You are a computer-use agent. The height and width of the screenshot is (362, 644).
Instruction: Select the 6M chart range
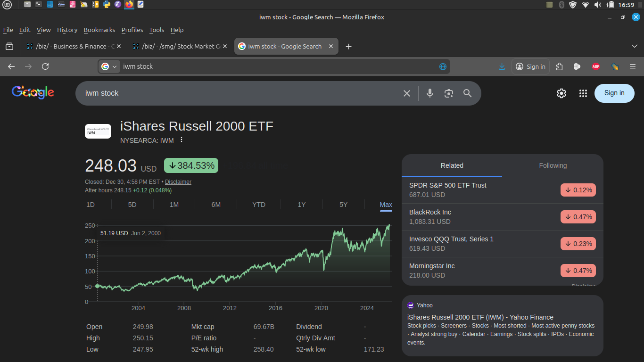pos(216,205)
